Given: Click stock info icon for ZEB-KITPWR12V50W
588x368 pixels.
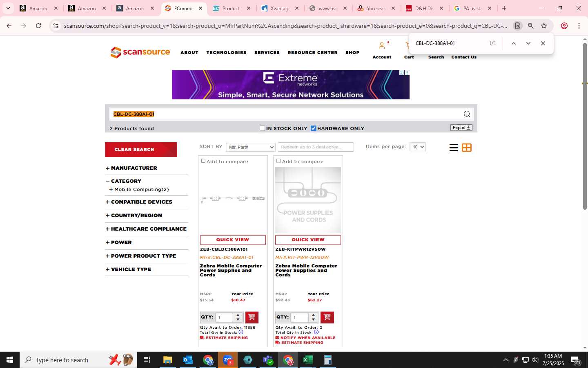Looking at the screenshot, I should 316,332.
